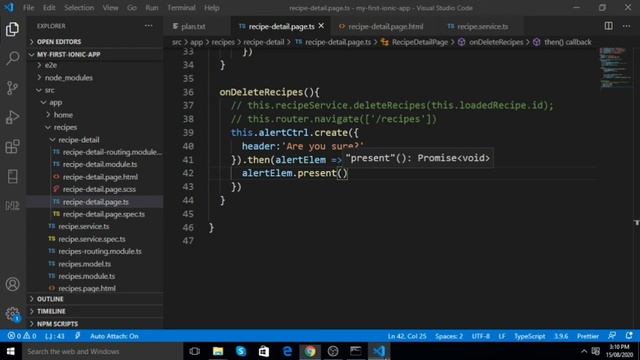Open the Run and Debug view
Viewport: 640px width, 360px height.
coord(12,118)
